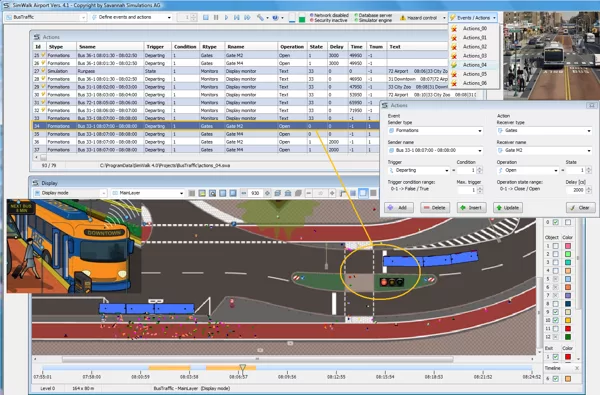The width and height of the screenshot is (600, 395).
Task: Click the building-shaped icon in Display toolbar
Action: click(x=288, y=193)
